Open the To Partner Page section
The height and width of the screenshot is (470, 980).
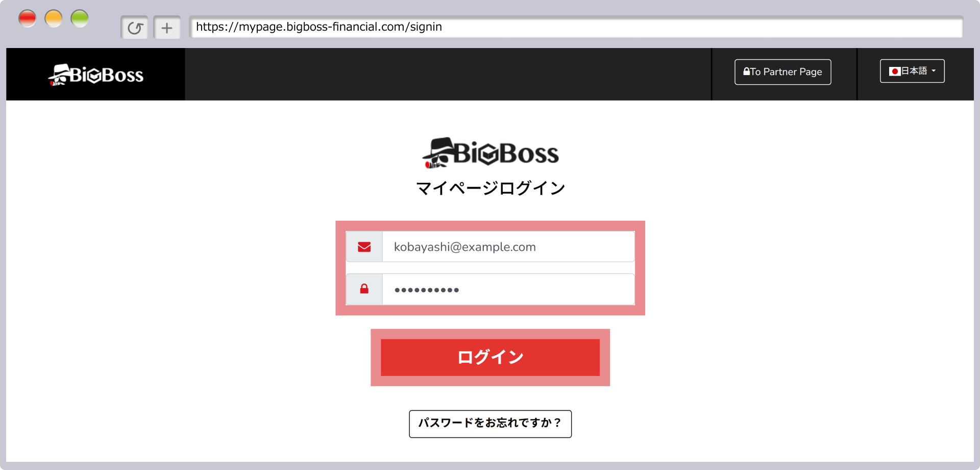(x=782, y=72)
